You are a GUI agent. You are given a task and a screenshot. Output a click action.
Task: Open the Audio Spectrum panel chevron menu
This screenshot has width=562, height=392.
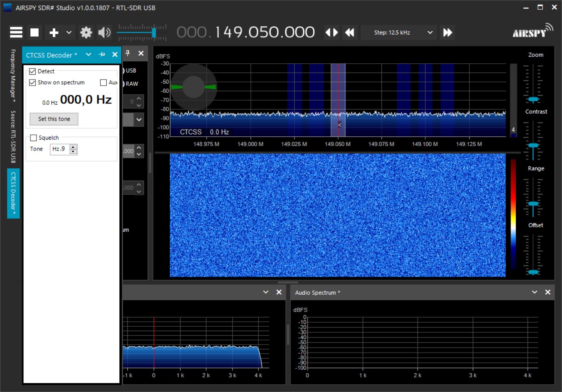[x=534, y=292]
